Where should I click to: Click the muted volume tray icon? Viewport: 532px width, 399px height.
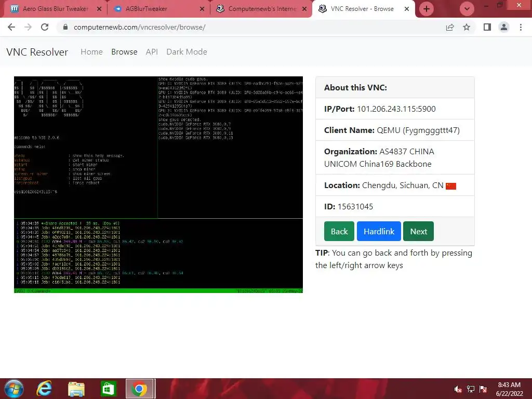[x=458, y=389]
